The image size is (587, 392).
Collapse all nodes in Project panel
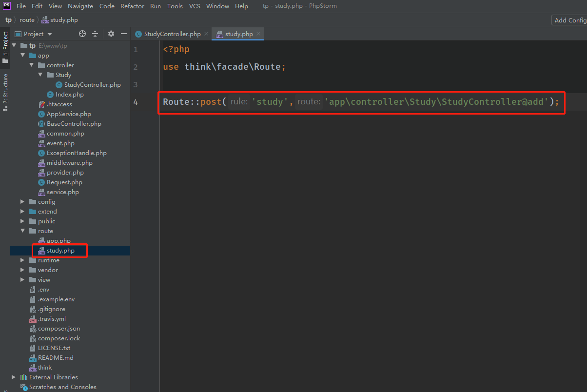coord(95,34)
